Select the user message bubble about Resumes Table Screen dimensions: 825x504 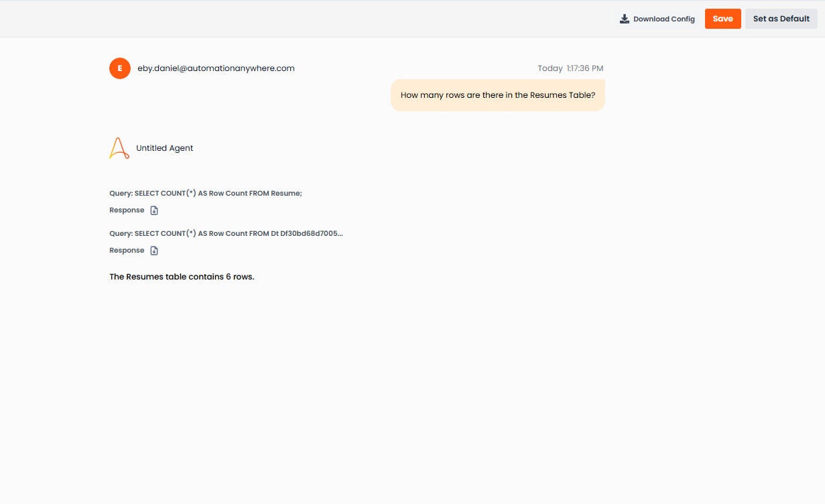tap(497, 94)
